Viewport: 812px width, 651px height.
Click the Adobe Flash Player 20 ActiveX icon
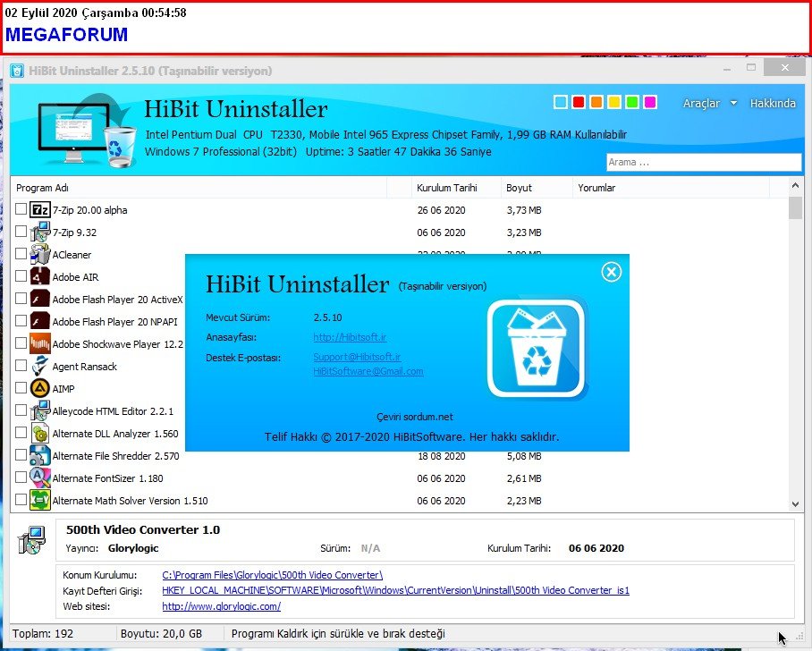[x=40, y=299]
